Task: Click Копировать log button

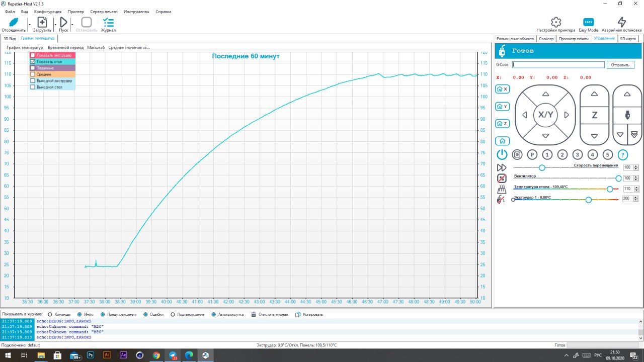Action: point(309,314)
